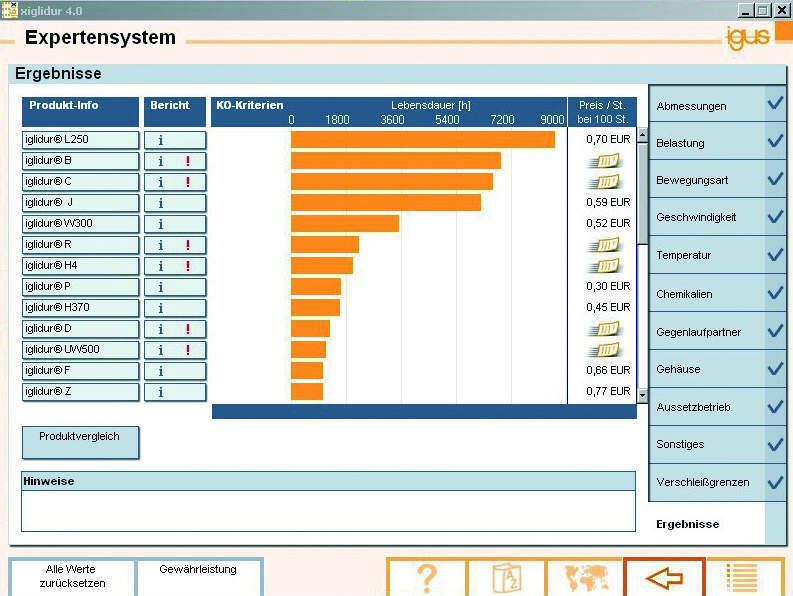Click price request icon for iglidur B
This screenshot has width=793, height=596.
(604, 161)
